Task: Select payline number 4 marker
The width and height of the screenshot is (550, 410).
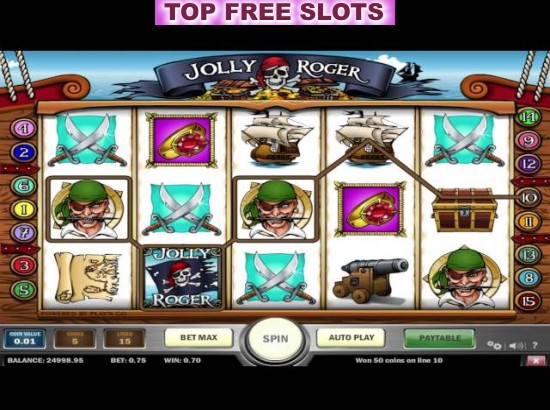Action: (24, 129)
